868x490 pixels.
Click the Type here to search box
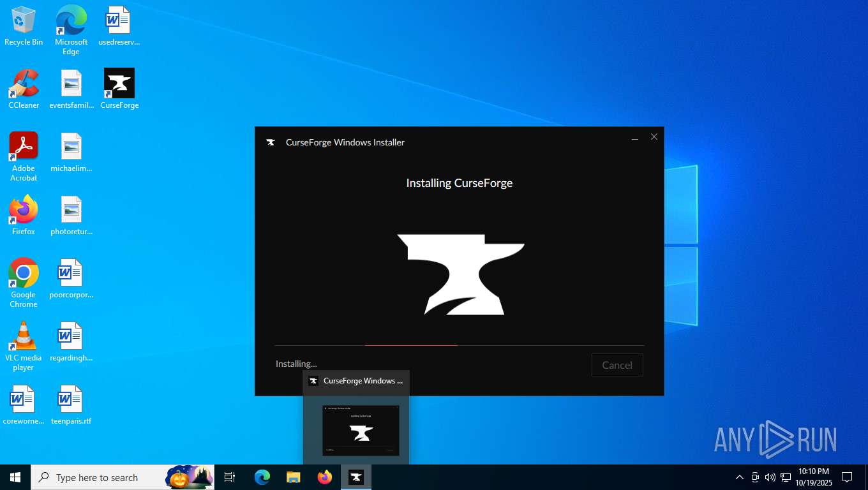click(123, 477)
